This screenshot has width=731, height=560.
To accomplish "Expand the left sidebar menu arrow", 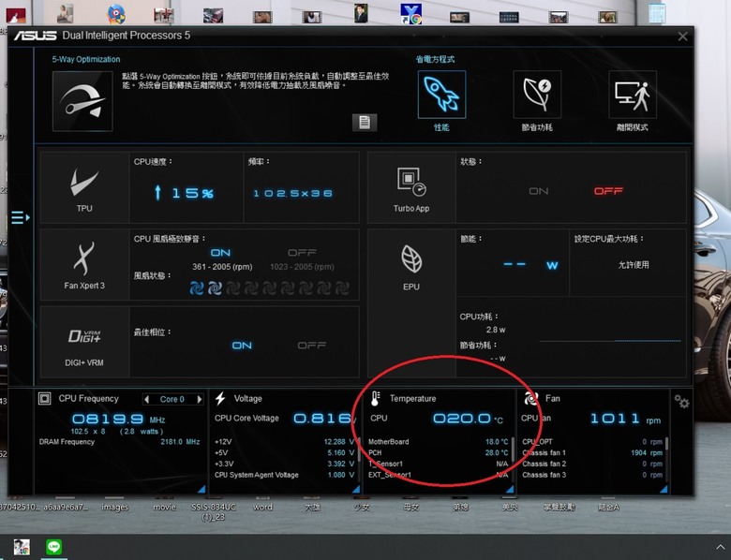I will tap(21, 217).
